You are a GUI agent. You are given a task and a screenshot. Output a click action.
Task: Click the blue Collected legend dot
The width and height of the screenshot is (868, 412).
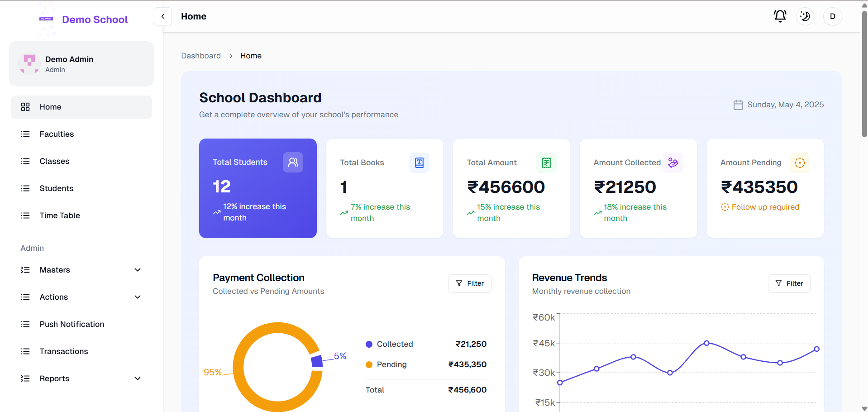coord(369,344)
